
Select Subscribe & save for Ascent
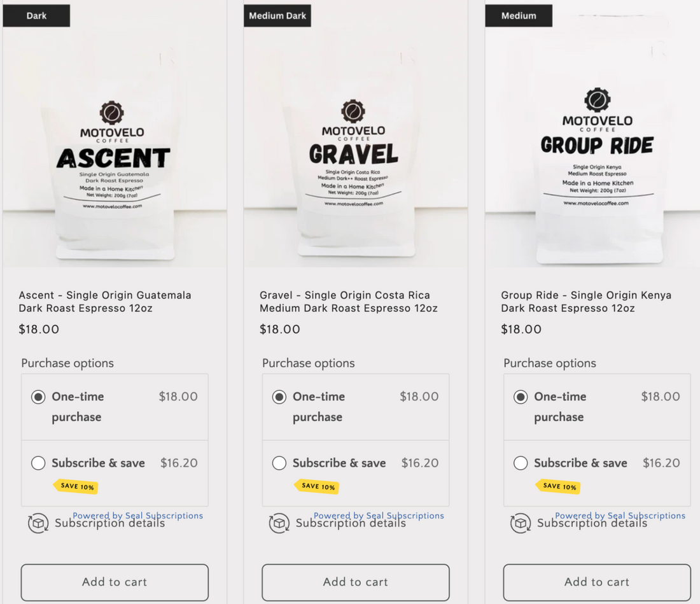click(38, 463)
